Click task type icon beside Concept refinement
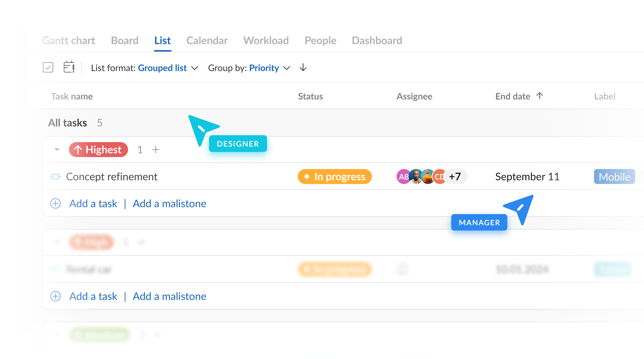644x359 pixels. click(x=55, y=177)
